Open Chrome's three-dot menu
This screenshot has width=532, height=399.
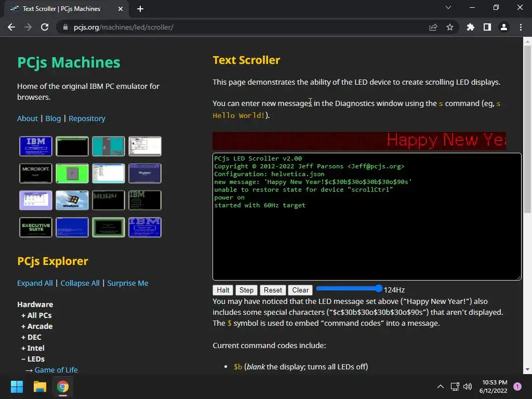coord(521,27)
